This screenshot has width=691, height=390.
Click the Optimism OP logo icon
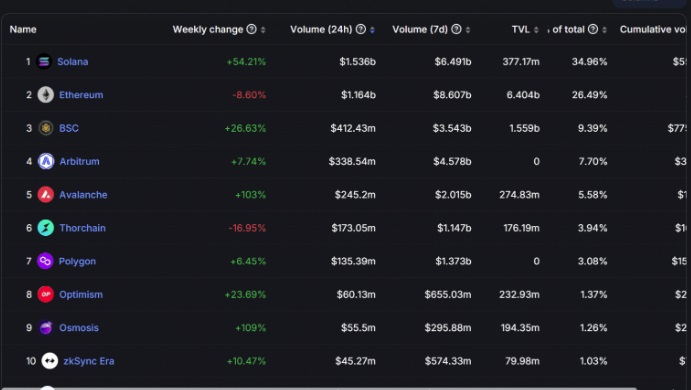pyautogui.click(x=45, y=294)
